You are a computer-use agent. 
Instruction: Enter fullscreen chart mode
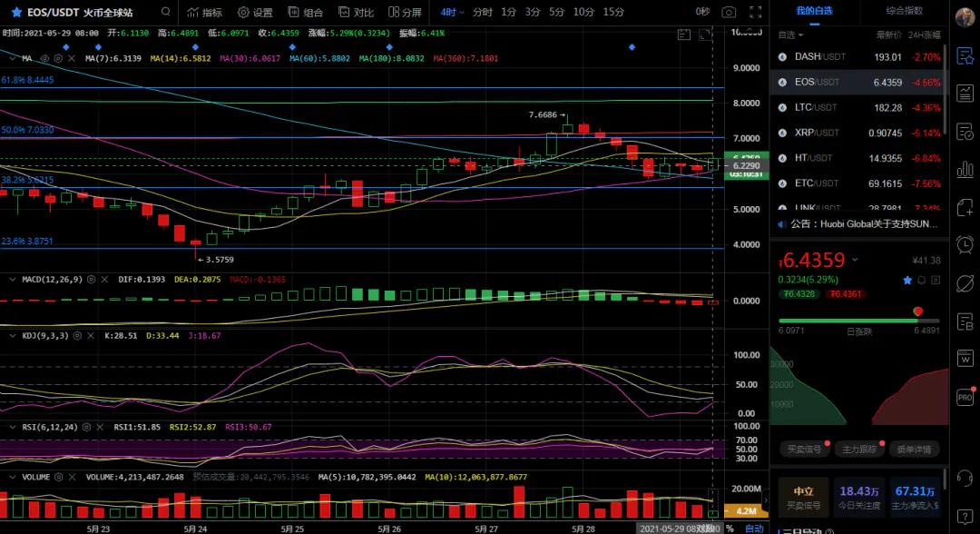(756, 12)
